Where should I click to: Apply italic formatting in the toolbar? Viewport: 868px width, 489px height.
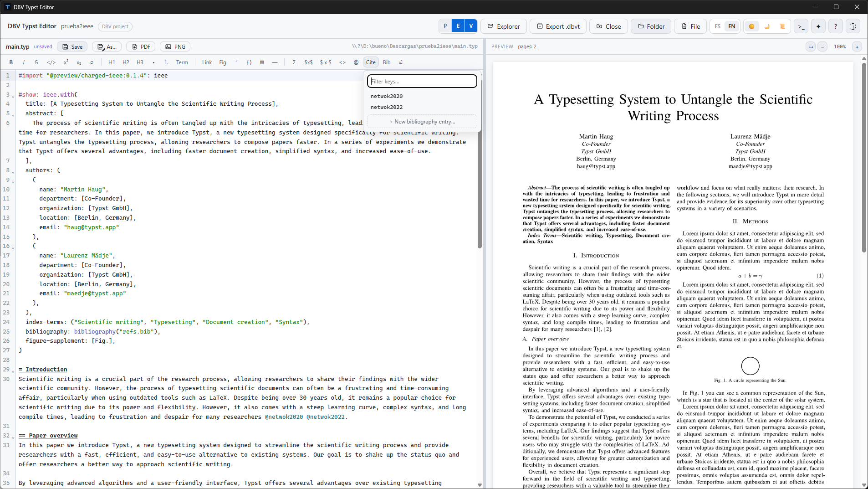(24, 62)
